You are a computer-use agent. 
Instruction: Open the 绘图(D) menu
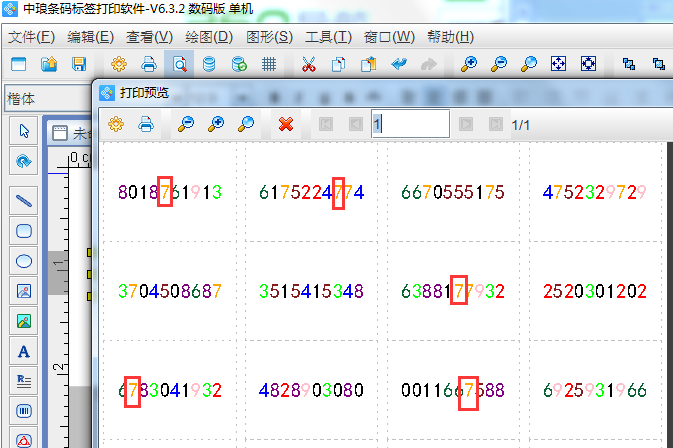click(x=209, y=37)
